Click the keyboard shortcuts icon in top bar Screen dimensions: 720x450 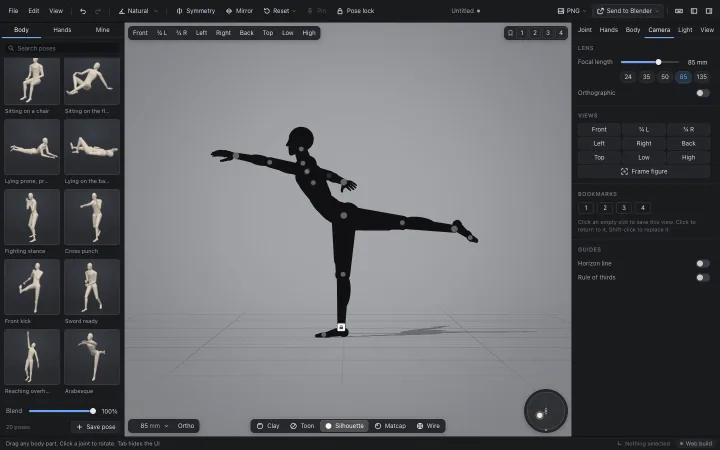coord(679,11)
